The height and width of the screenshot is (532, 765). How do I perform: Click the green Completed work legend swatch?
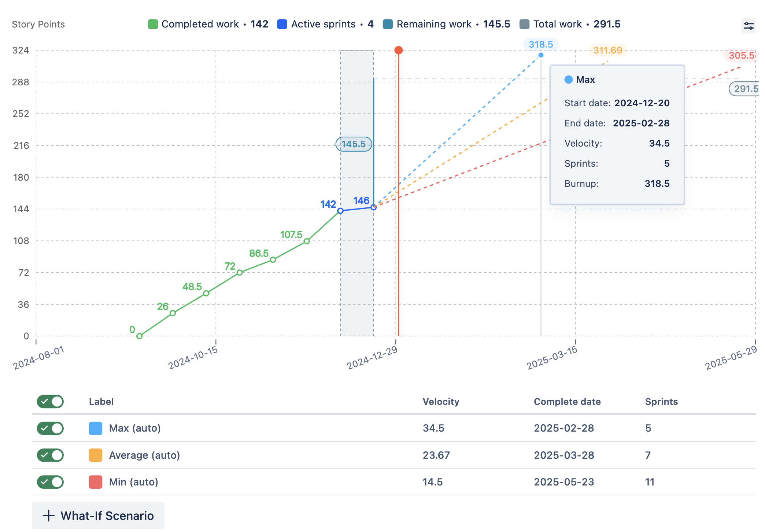pos(152,24)
